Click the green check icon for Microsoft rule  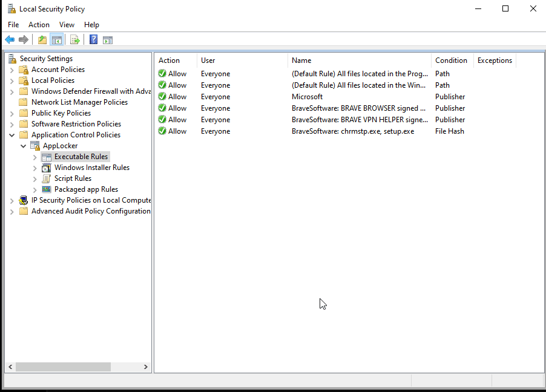[x=162, y=96]
